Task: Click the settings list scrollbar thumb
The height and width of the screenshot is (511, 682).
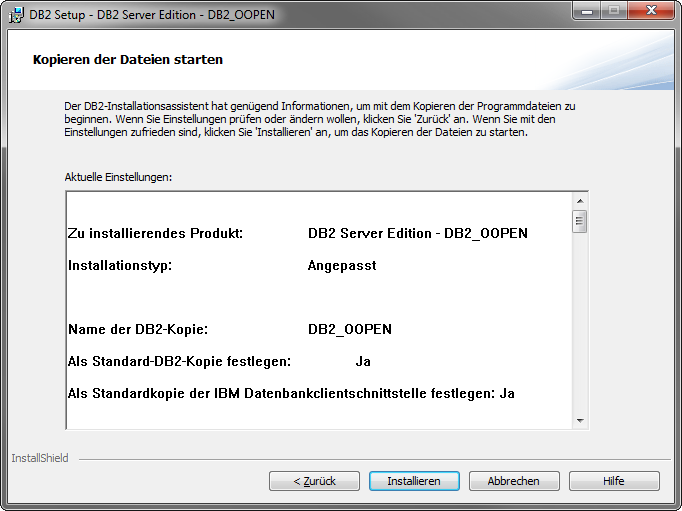Action: 580,221
